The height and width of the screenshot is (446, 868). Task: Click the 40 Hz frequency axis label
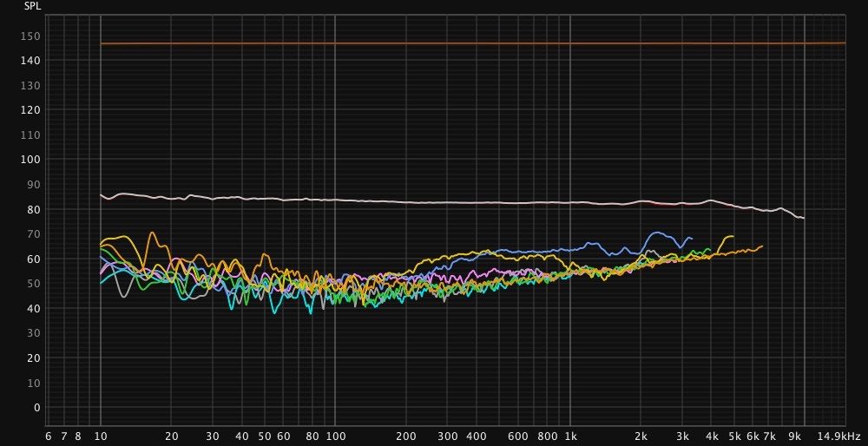[x=242, y=436]
